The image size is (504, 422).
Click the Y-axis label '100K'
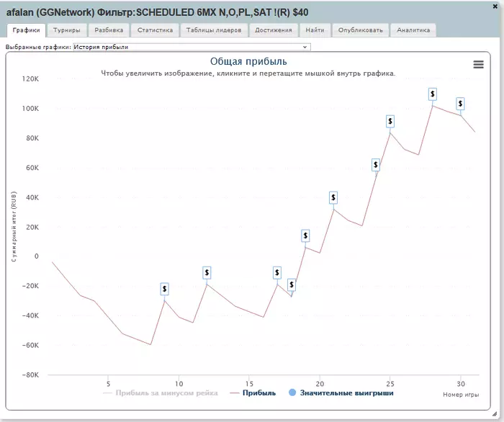click(x=30, y=109)
